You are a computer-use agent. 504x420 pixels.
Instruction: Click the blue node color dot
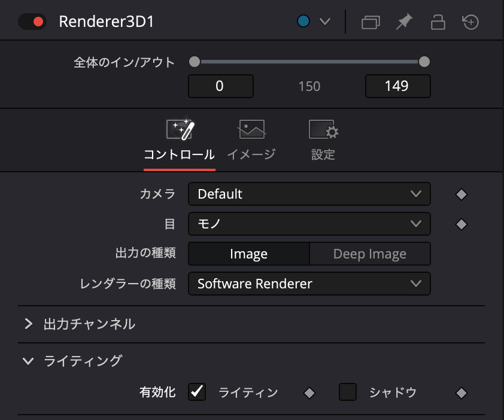[303, 21]
